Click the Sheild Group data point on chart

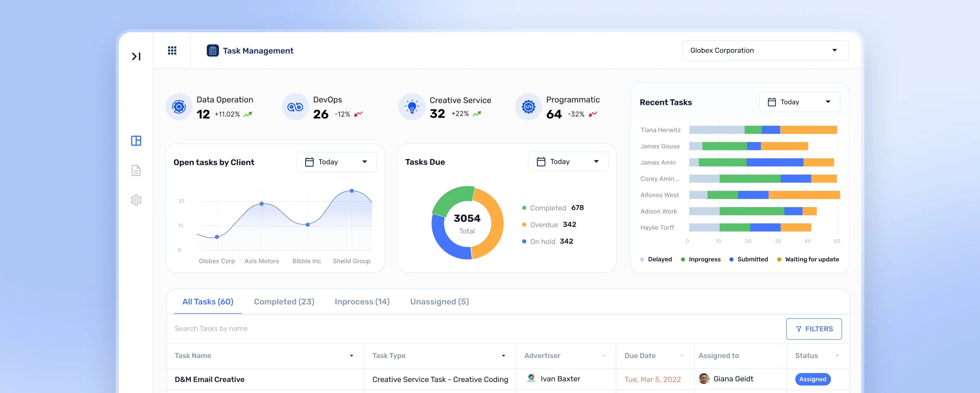(x=351, y=191)
